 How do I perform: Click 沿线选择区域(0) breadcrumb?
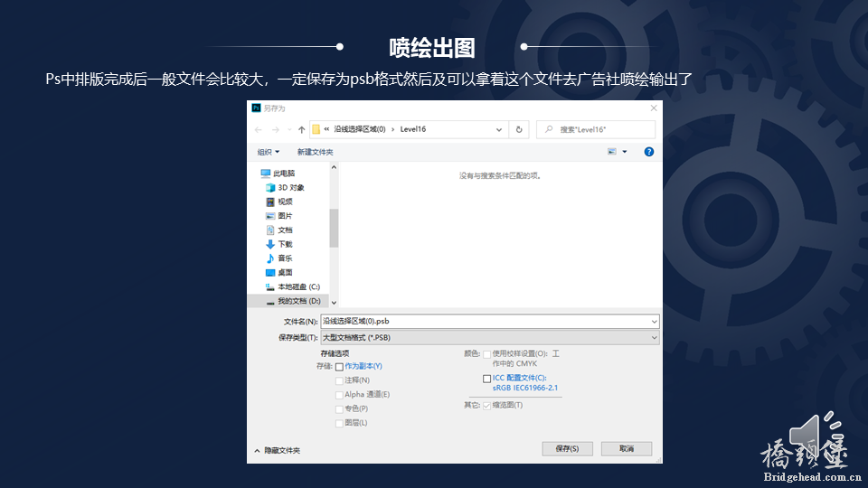[x=359, y=129]
